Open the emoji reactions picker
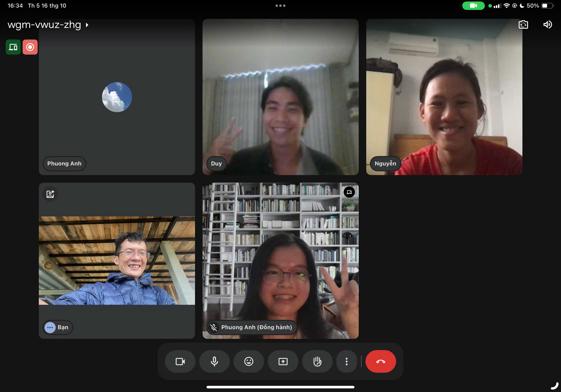561x392 pixels. (x=249, y=362)
